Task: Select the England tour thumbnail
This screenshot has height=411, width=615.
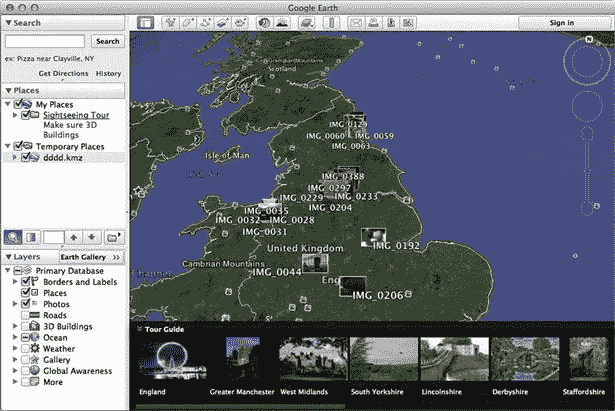Action: (173, 359)
